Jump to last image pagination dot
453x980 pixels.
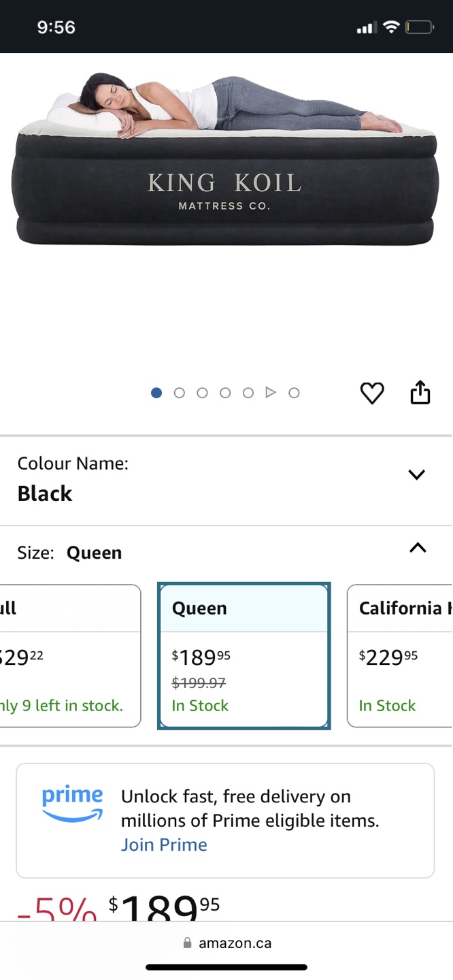point(294,393)
